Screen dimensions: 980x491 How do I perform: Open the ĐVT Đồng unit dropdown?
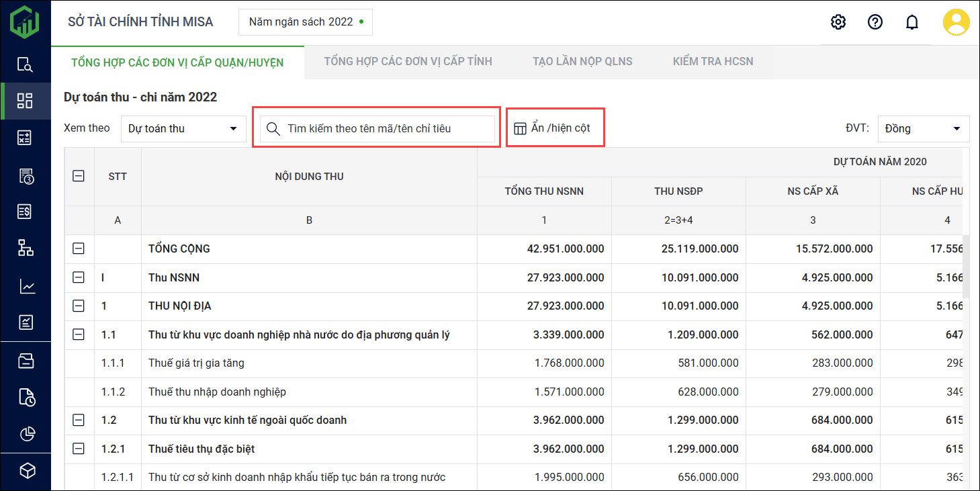coord(923,128)
